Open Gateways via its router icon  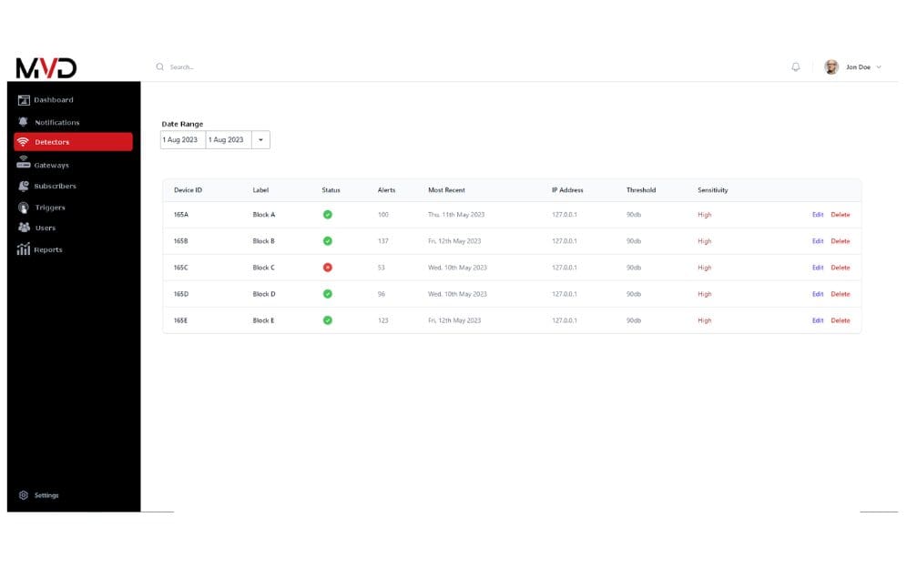coord(24,164)
